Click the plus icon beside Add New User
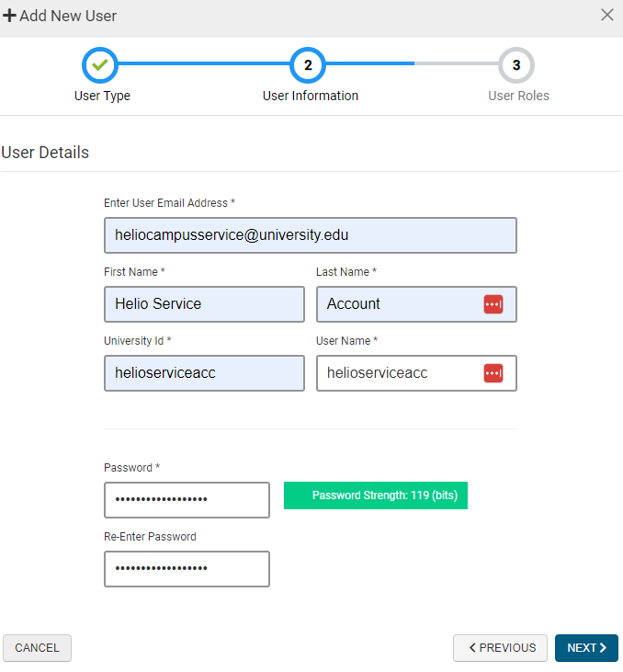 pyautogui.click(x=10, y=16)
